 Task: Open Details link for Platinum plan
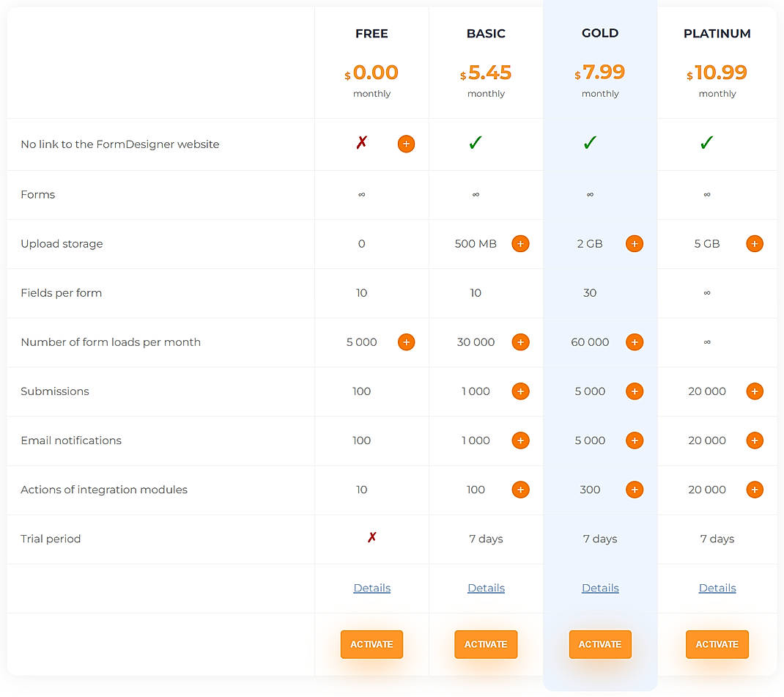pos(717,588)
